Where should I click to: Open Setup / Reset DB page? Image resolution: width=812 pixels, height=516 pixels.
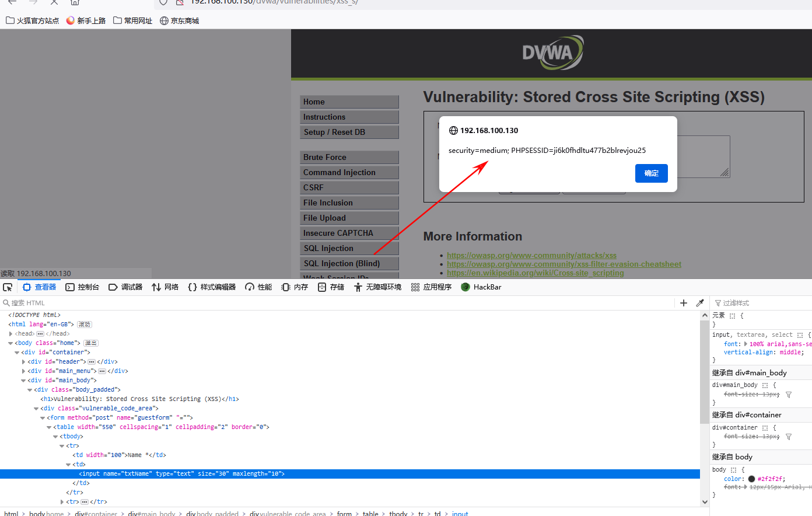pos(349,132)
